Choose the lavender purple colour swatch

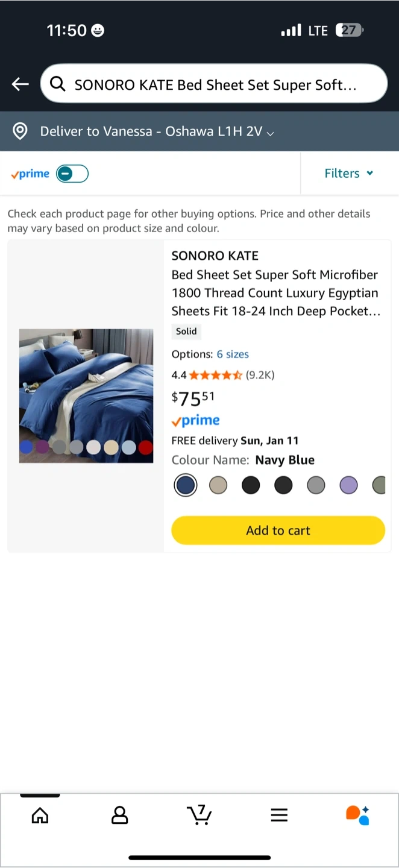[348, 485]
